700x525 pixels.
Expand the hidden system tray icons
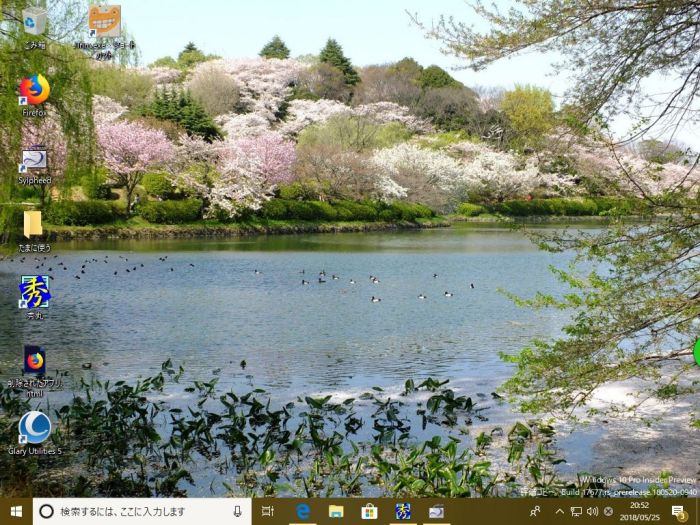[559, 511]
